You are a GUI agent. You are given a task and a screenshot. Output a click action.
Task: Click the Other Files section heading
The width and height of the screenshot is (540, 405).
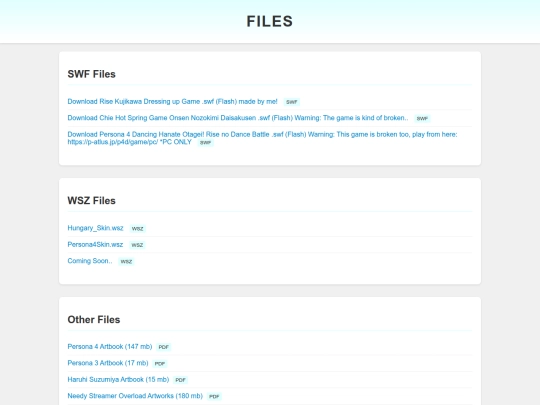click(x=94, y=320)
